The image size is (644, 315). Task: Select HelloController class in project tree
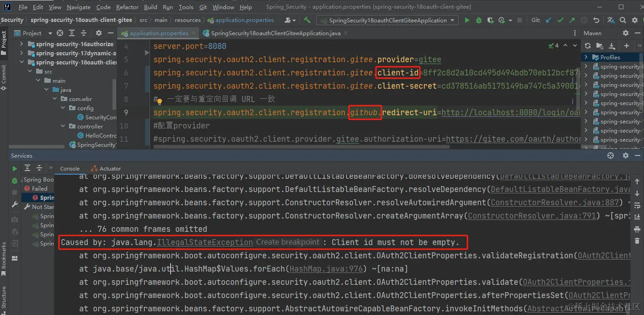point(97,135)
